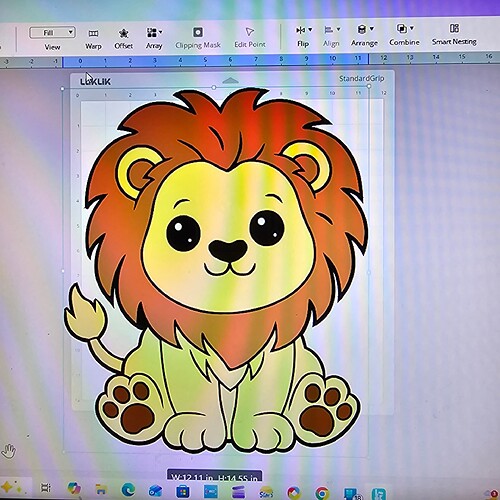This screenshot has height=500, width=500.
Task: Expand the Flip dropdown
Action: 310,30
